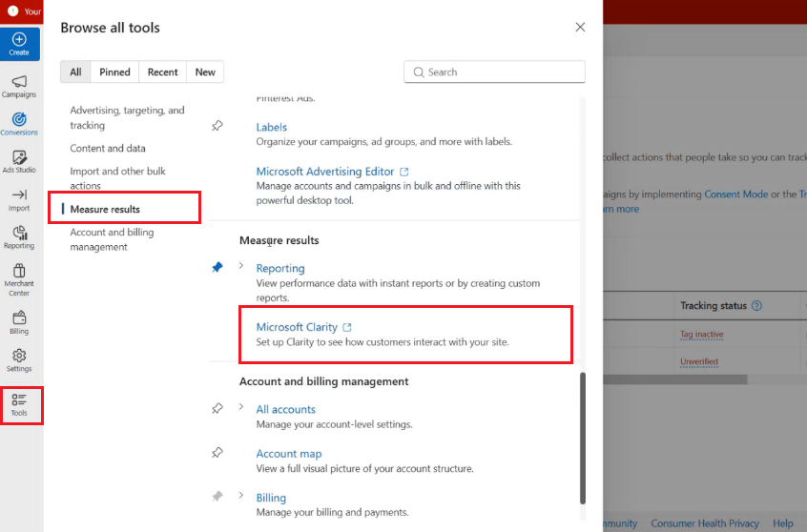Open the Account map link
Viewport: 807px width, 532px height.
pyautogui.click(x=289, y=454)
